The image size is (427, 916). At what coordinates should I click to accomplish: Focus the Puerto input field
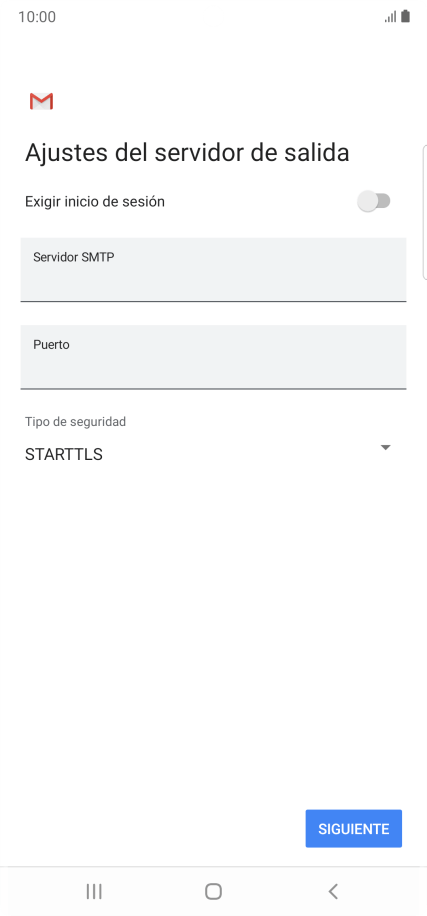[x=213, y=357]
